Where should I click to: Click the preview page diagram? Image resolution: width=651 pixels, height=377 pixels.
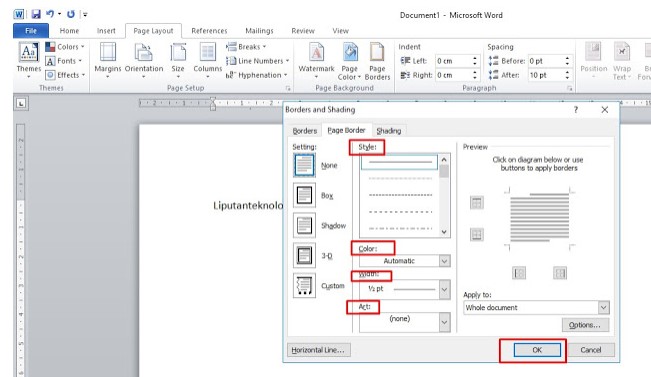tap(539, 218)
